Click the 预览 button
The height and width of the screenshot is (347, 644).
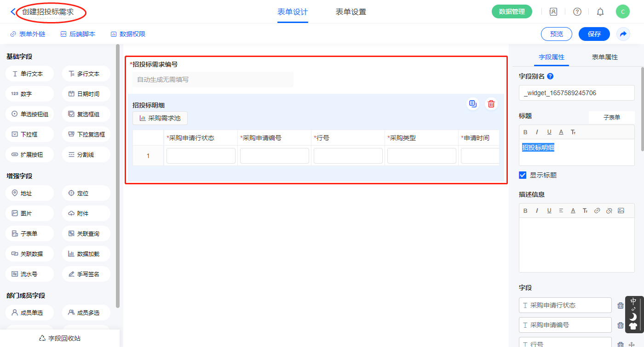[x=557, y=34]
